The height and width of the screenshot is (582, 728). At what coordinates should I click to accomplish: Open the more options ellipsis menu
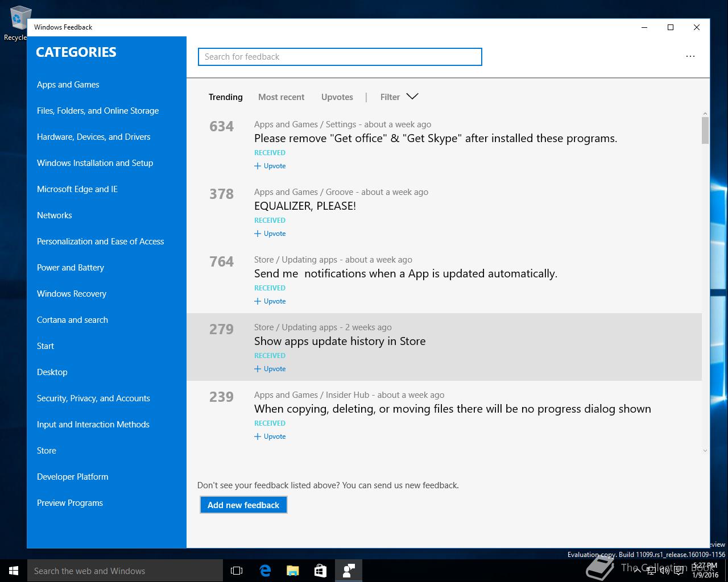pos(690,56)
